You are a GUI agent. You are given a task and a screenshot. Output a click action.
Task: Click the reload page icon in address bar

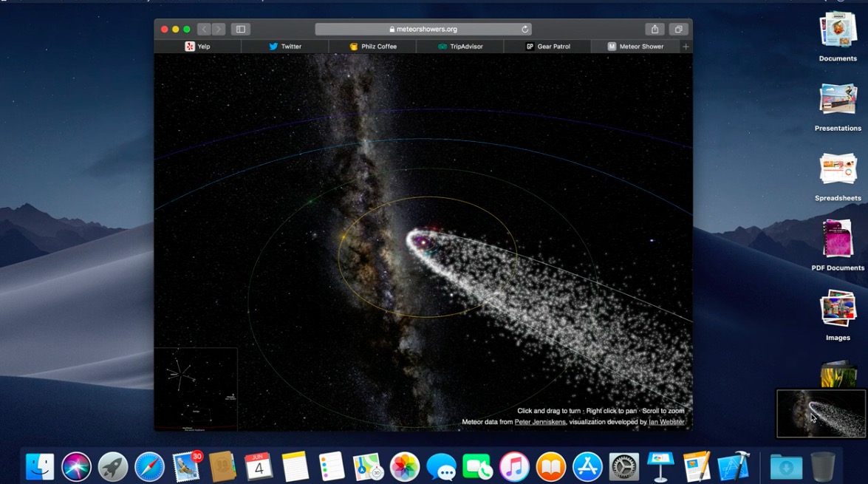pyautogui.click(x=525, y=30)
